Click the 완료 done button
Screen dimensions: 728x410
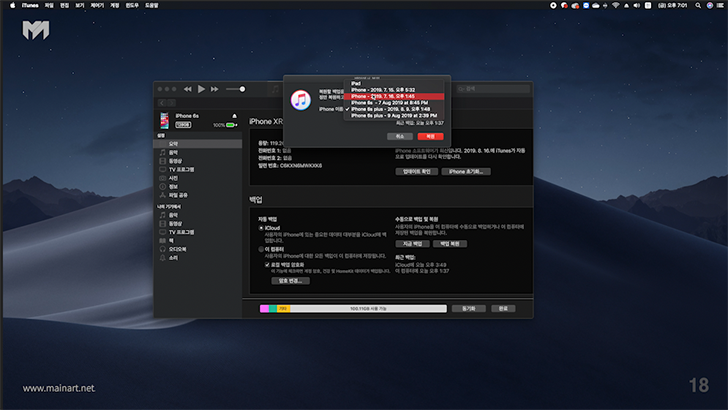click(503, 309)
